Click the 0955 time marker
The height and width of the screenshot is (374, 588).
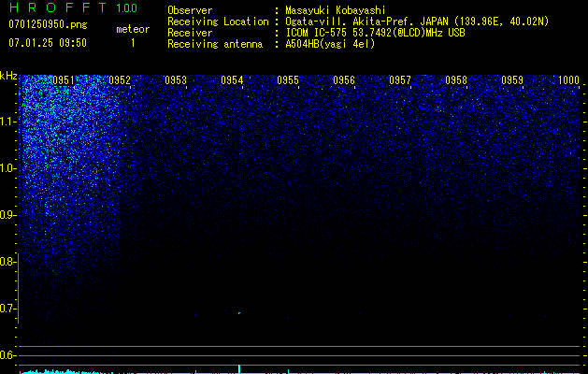tap(288, 80)
